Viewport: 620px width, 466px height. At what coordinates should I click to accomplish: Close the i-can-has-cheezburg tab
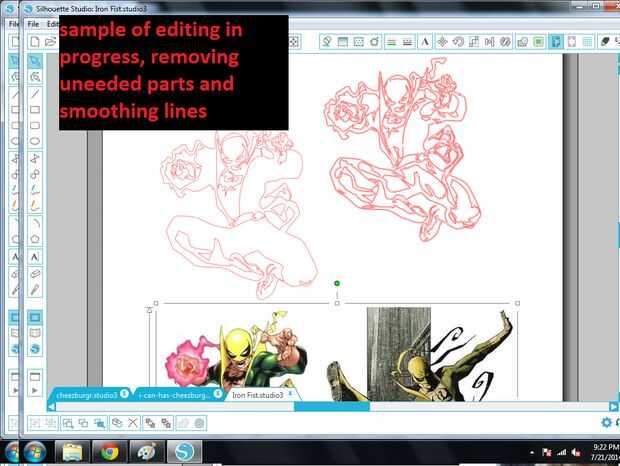click(217, 394)
